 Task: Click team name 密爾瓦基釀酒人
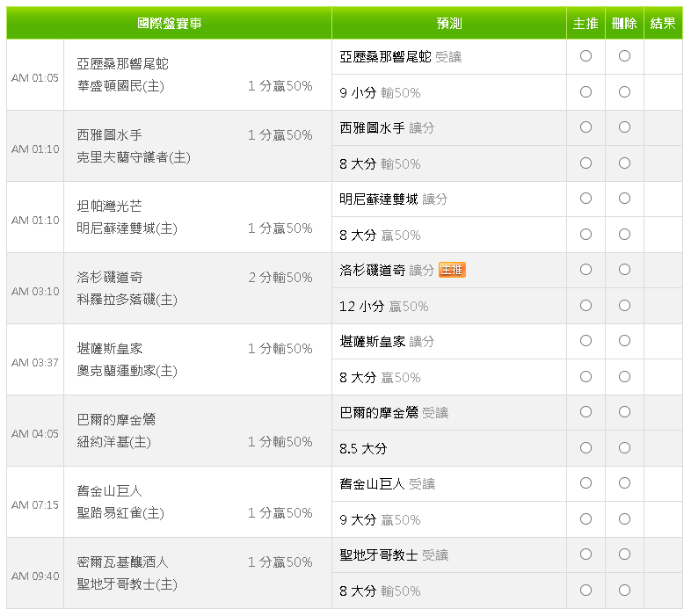point(122,562)
